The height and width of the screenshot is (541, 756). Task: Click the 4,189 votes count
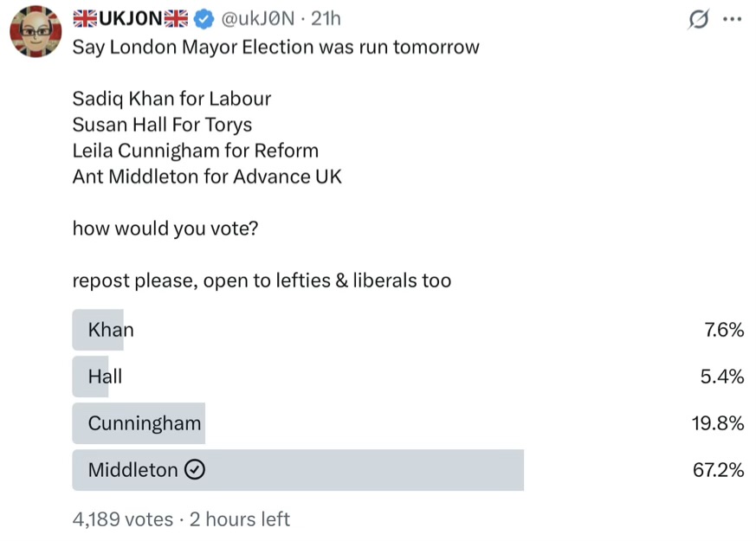(122, 519)
